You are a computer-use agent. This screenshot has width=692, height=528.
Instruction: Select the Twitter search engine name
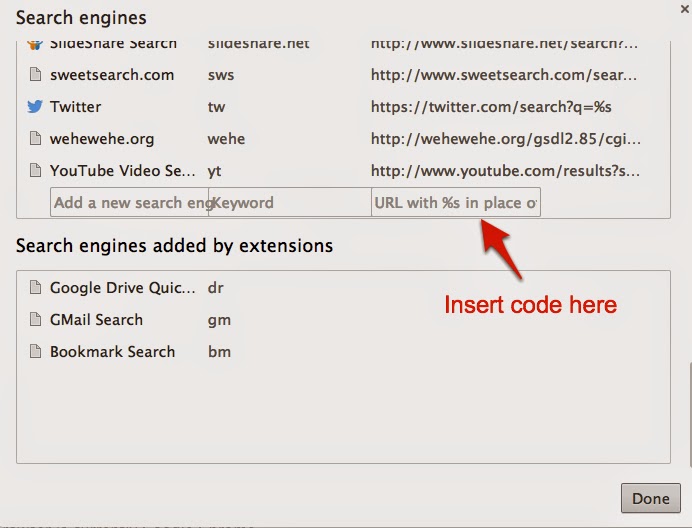(75, 107)
